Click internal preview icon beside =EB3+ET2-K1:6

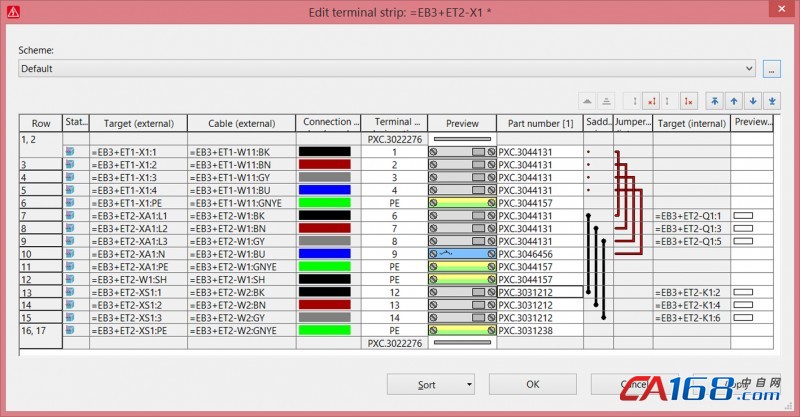click(743, 317)
